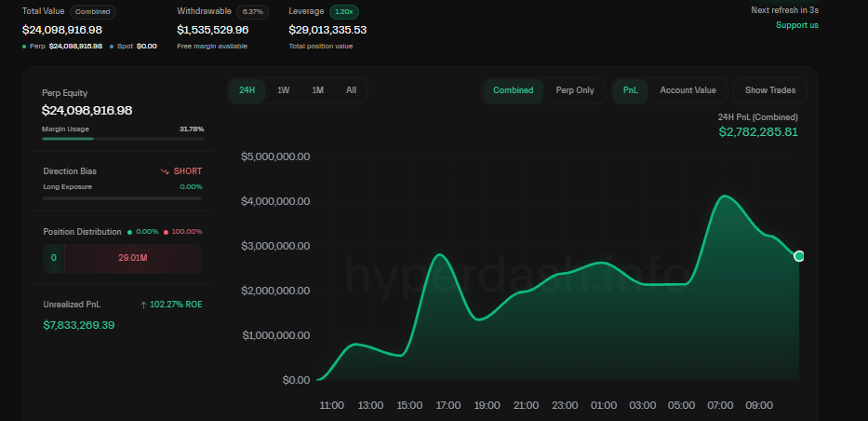Image resolution: width=868 pixels, height=421 pixels.
Task: Toggle chart to Account Value mode
Action: point(688,90)
